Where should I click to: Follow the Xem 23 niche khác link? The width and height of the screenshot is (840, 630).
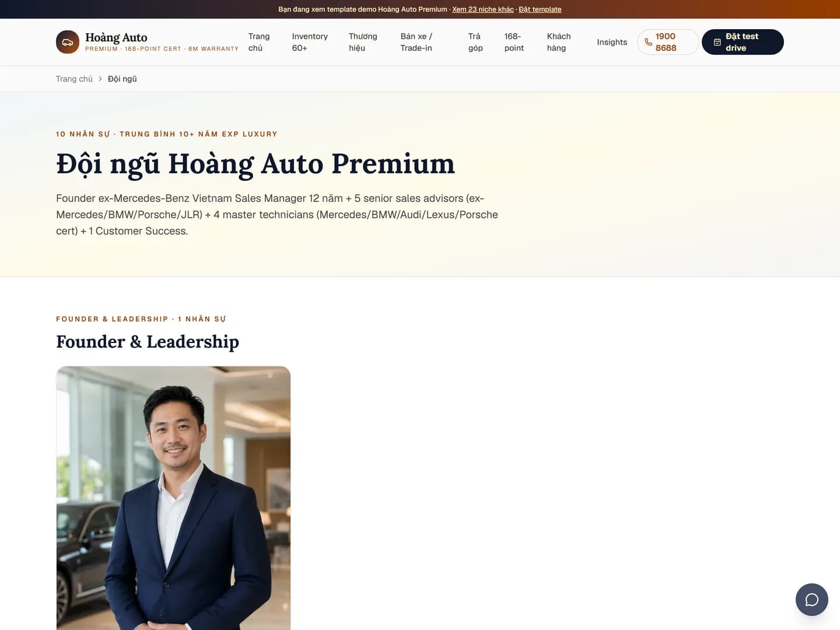click(483, 9)
